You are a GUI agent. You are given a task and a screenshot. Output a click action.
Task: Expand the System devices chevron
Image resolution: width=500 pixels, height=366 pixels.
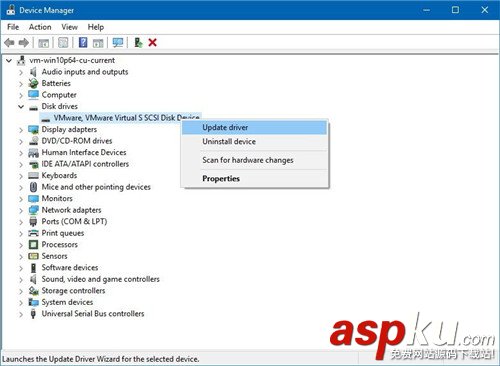coord(21,302)
